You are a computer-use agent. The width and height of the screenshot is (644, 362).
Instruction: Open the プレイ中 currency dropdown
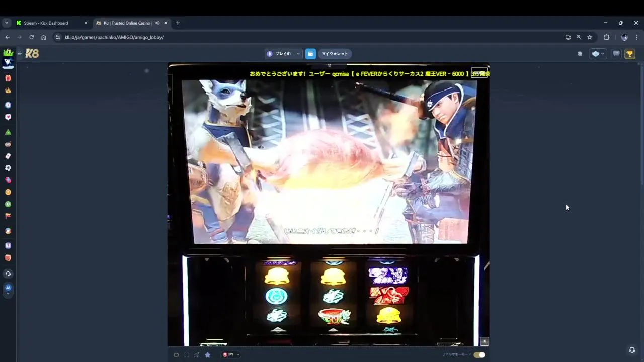point(284,54)
